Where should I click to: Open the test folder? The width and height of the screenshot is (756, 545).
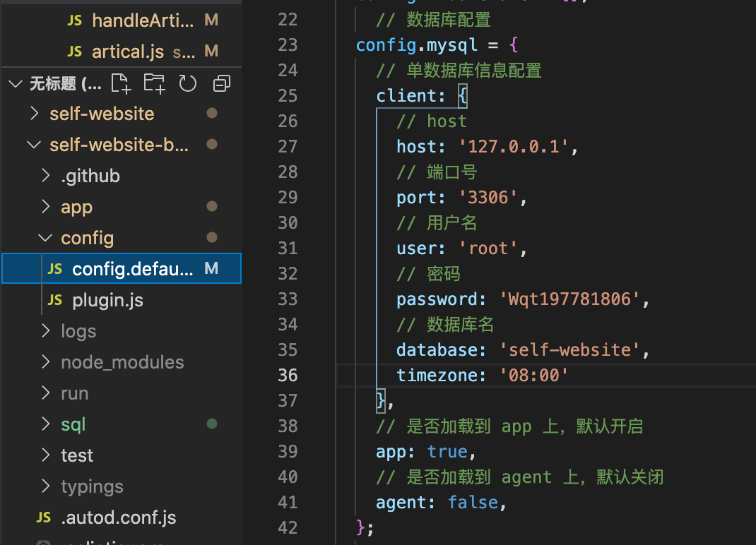[76, 455]
